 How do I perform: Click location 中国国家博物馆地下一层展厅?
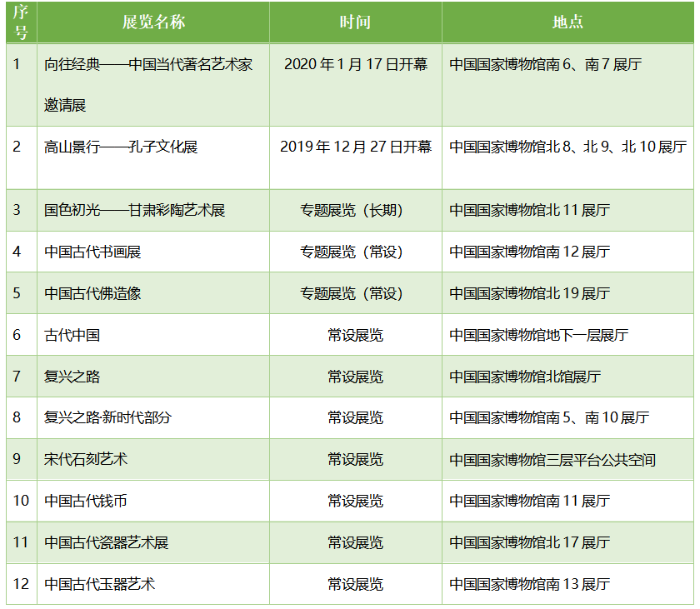(x=538, y=335)
